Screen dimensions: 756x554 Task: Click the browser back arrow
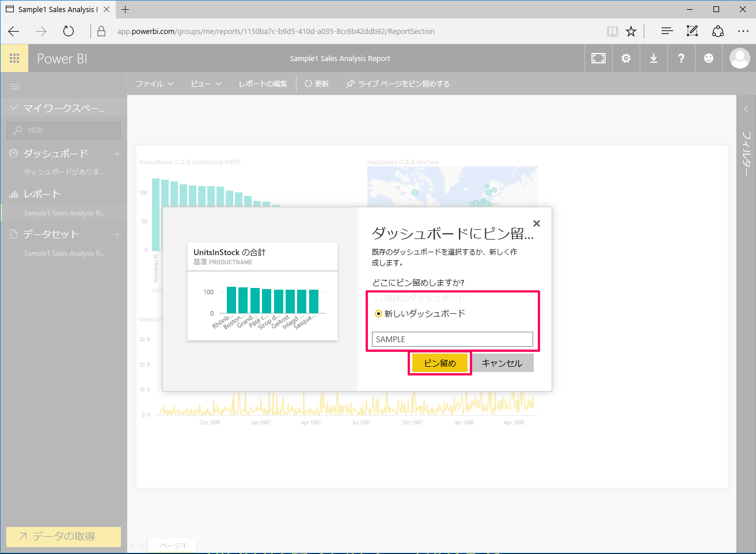(x=14, y=31)
